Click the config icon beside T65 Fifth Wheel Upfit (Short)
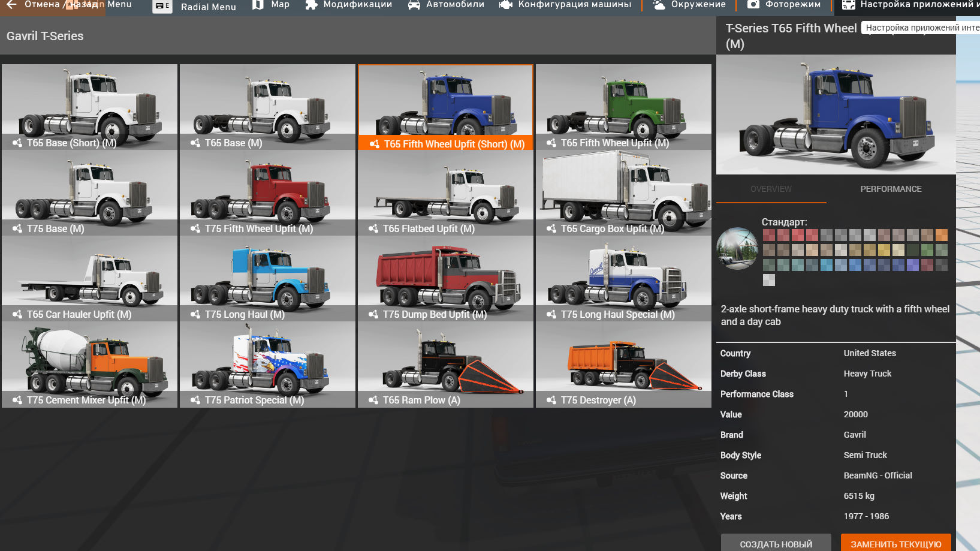The image size is (980, 551). pos(375,144)
